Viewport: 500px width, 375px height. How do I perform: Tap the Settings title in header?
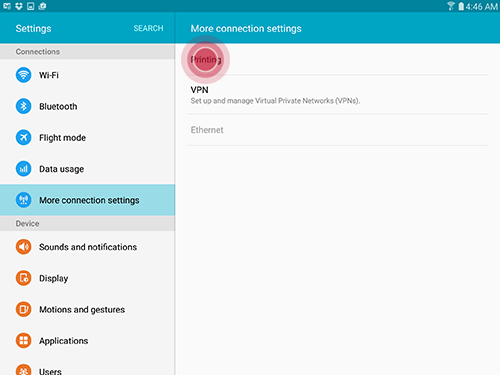[33, 28]
